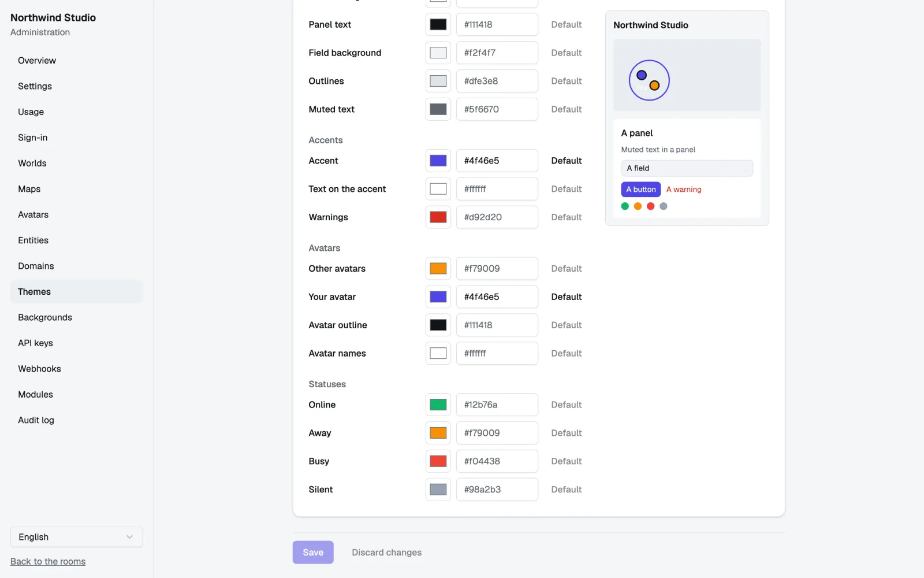Click the A warning text in preview
This screenshot has width=924, height=578.
[684, 190]
